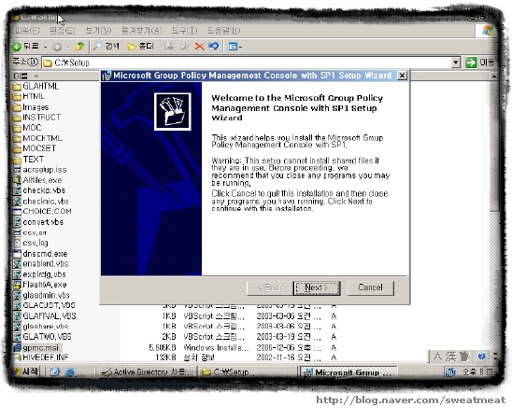The width and height of the screenshot is (512, 420).
Task: Select the Images folder
Action: pos(31,107)
